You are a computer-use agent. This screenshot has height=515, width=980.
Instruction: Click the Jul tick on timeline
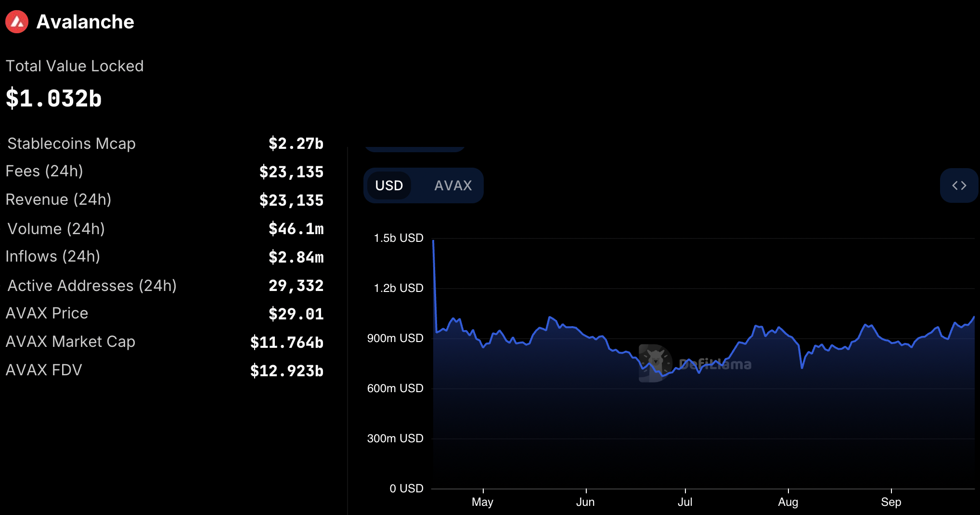[x=685, y=502]
